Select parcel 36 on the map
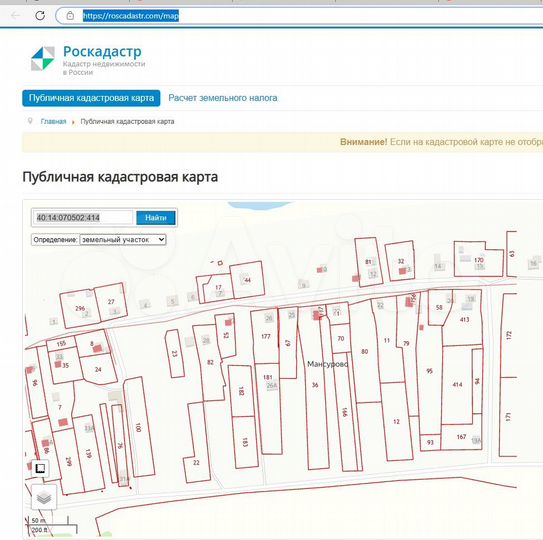 [315, 385]
